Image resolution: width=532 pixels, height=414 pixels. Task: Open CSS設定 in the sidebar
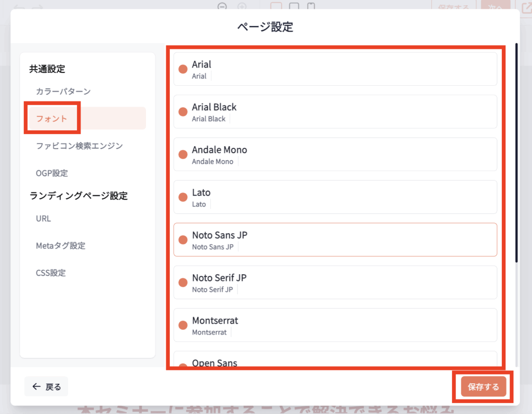coord(51,273)
